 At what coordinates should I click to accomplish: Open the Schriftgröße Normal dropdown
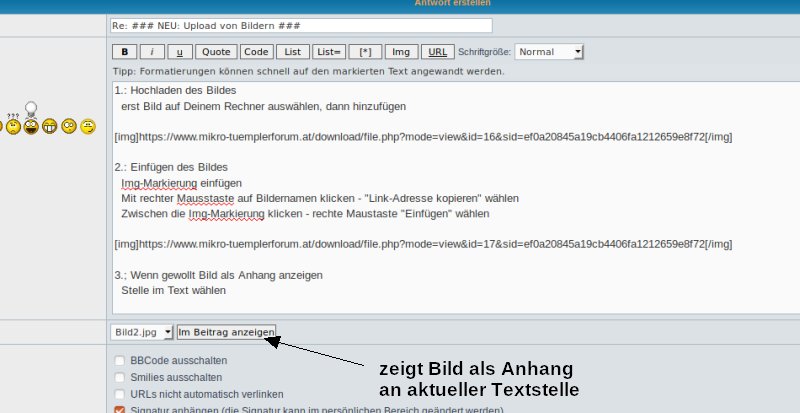(x=549, y=52)
